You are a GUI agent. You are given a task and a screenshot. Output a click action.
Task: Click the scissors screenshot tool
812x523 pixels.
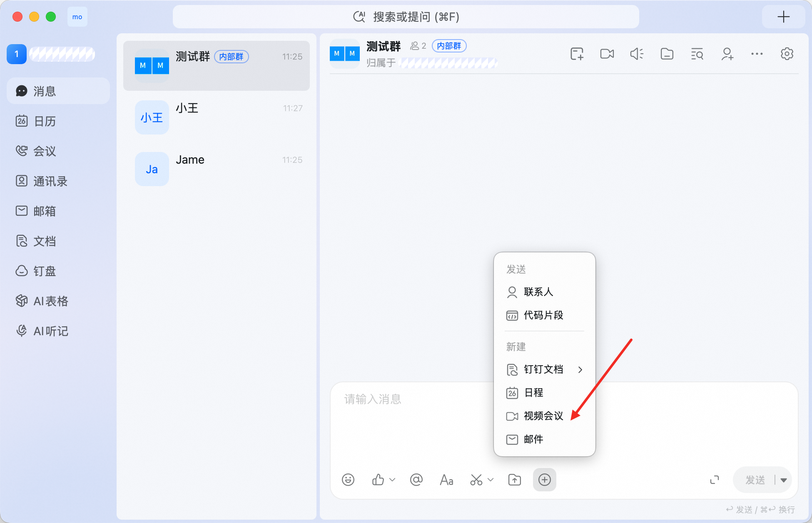pos(476,480)
